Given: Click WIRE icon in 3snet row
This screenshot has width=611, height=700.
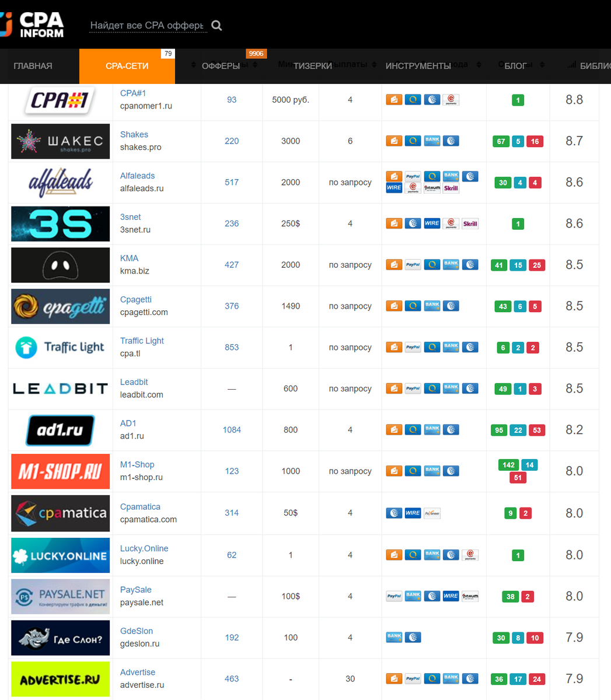Looking at the screenshot, I should click(432, 223).
